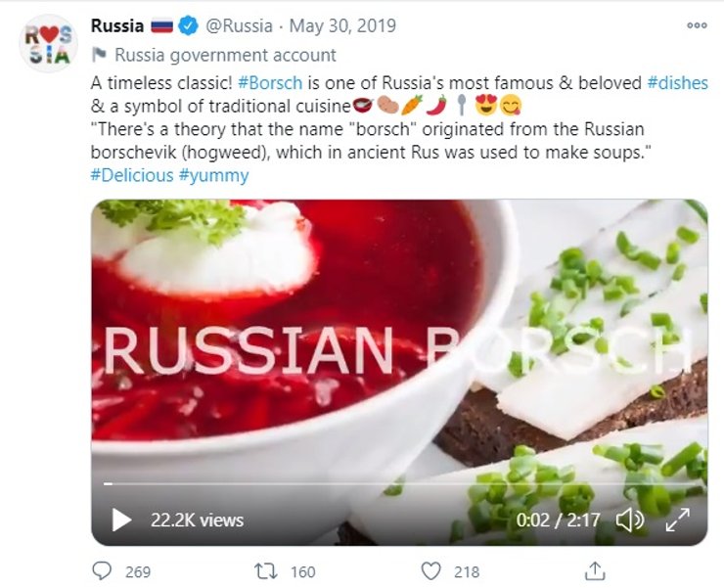Click the Russia display name
The image size is (724, 588).
coord(116,26)
